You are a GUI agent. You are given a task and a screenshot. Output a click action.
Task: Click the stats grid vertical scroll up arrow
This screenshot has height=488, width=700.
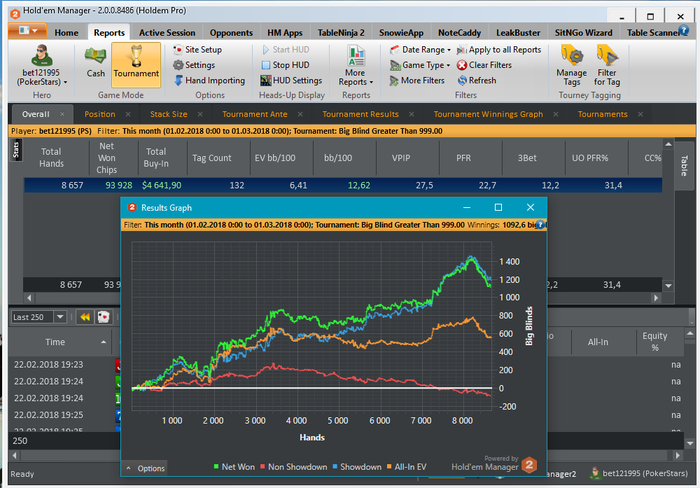pos(668,144)
